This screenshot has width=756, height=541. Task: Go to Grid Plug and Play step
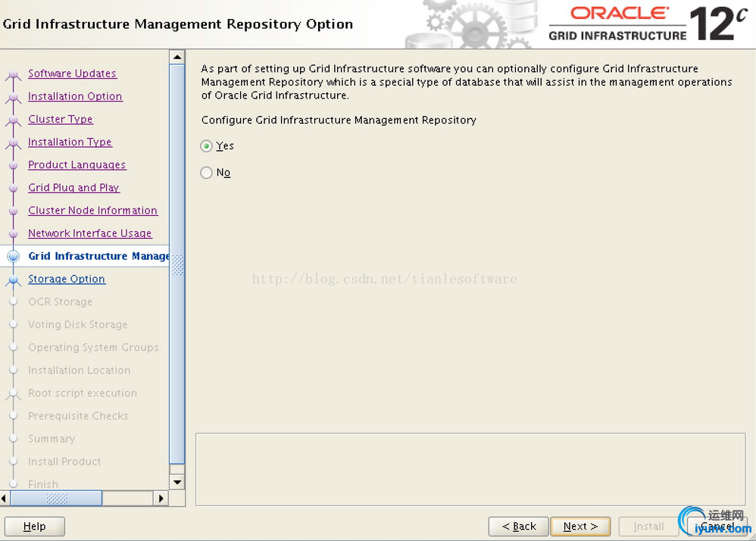[x=73, y=187]
